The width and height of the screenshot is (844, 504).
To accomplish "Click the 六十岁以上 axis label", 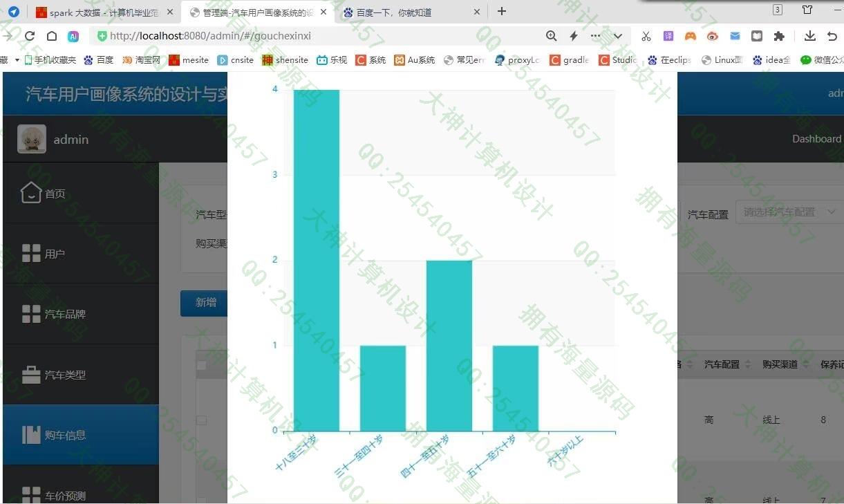I will coord(566,449).
